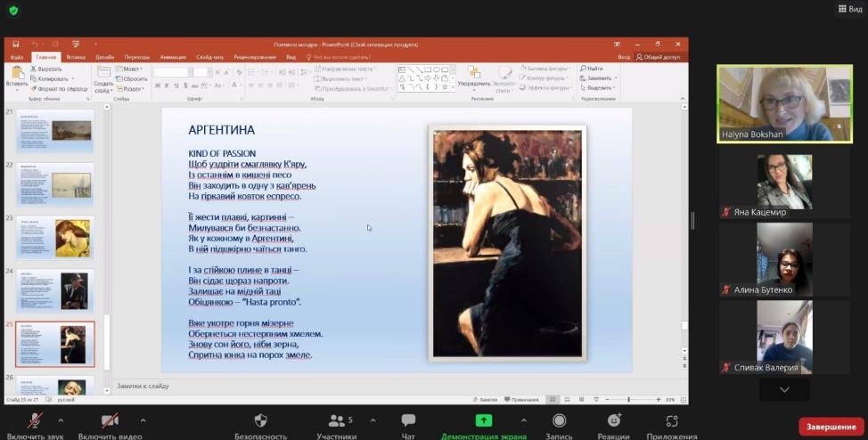Switch to reading view icon
The image size is (868, 440).
click(x=581, y=399)
